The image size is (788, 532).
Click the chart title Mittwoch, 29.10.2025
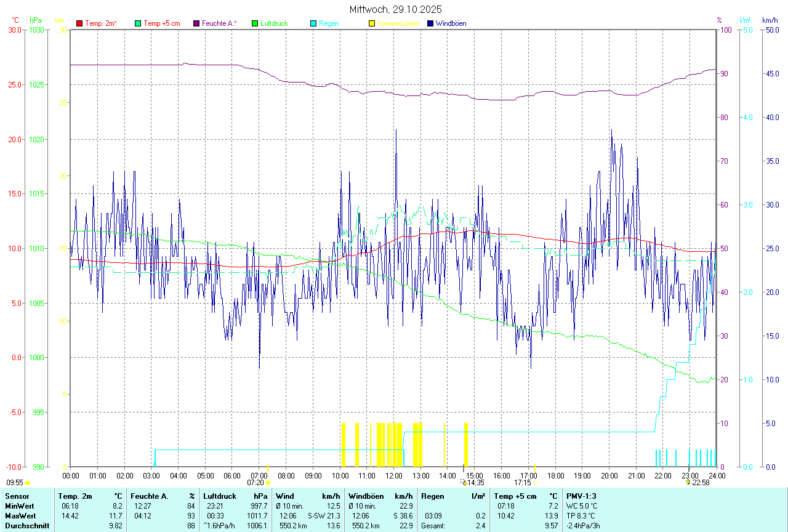click(395, 9)
